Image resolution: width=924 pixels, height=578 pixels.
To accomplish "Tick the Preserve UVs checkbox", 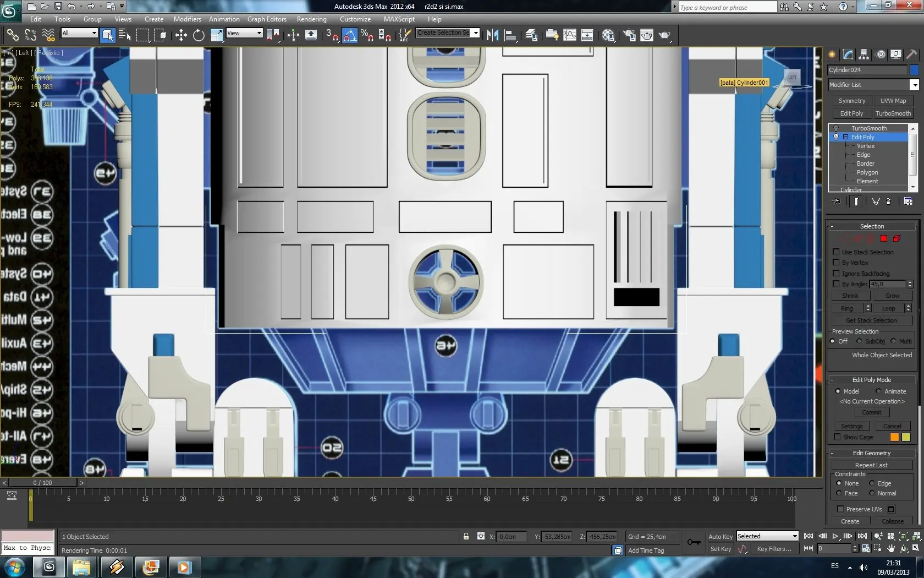I will pyautogui.click(x=840, y=509).
